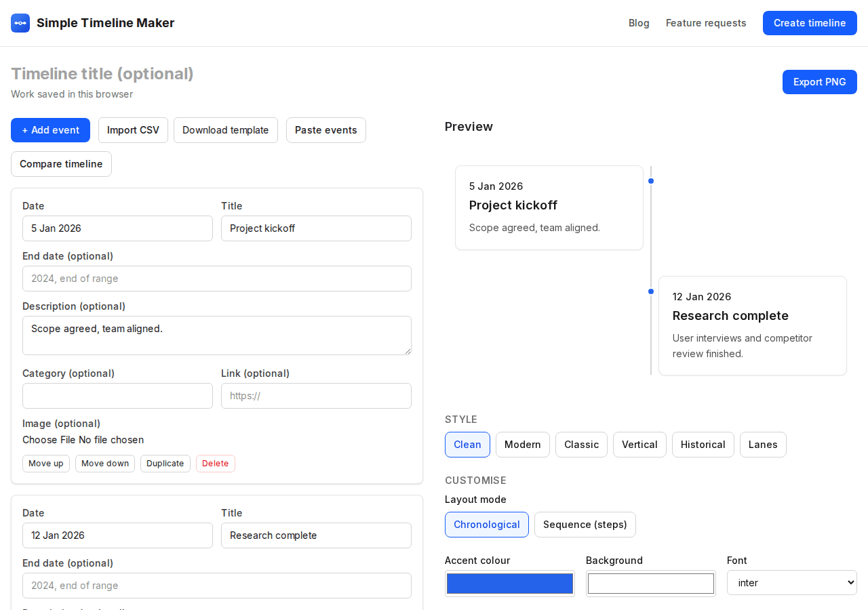Export the timeline as PNG
Viewport: 868px width, 610px height.
point(820,82)
